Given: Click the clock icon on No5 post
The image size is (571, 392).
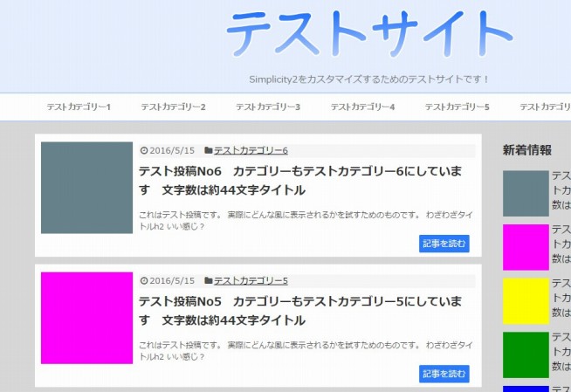Looking at the screenshot, I should [144, 281].
